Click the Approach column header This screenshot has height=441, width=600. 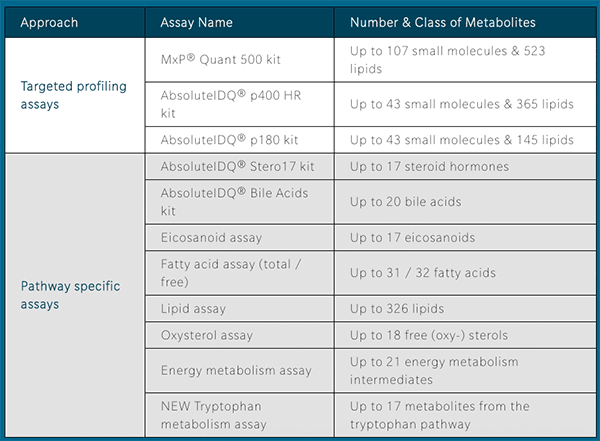point(50,21)
